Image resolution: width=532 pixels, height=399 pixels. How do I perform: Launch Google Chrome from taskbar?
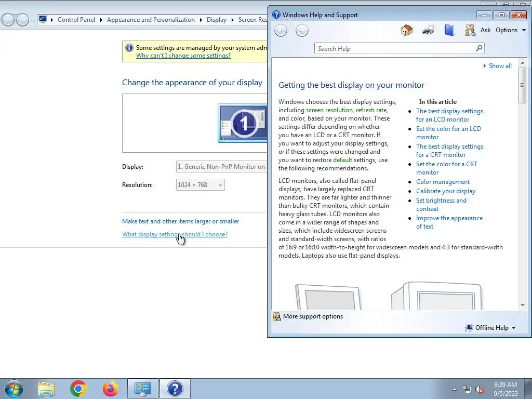click(78, 389)
